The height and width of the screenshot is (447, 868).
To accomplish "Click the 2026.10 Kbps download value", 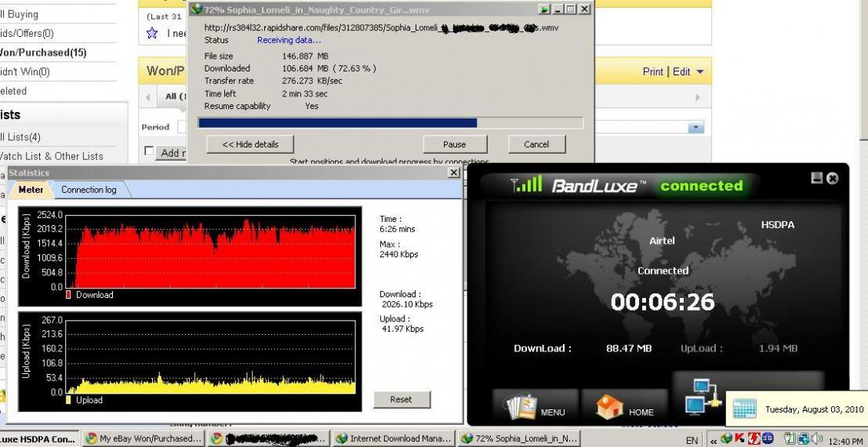I will click(408, 304).
